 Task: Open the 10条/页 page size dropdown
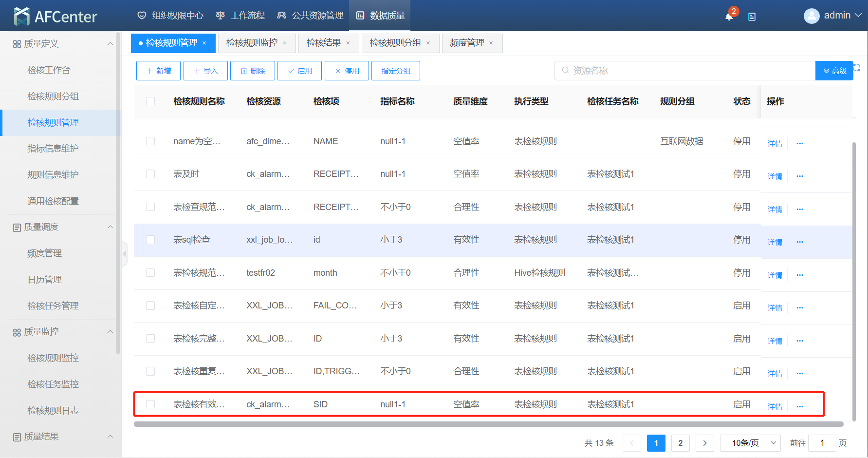coord(750,443)
